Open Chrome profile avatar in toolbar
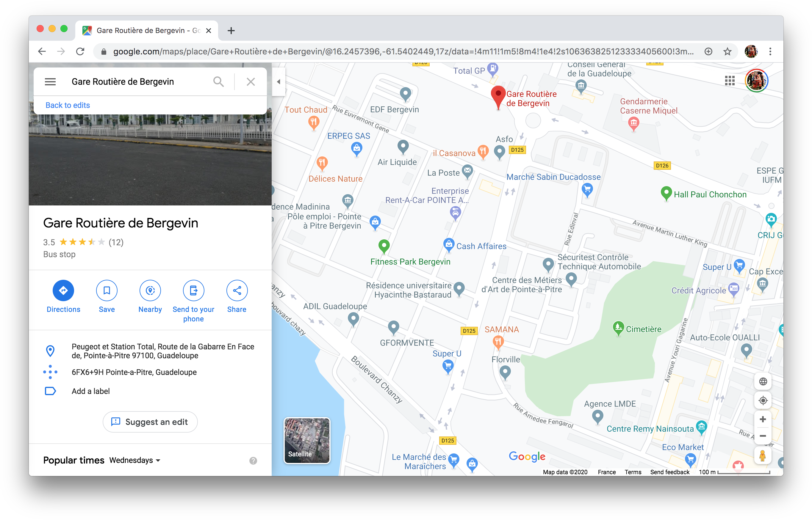Viewport: 812px width, 520px height. click(751, 51)
